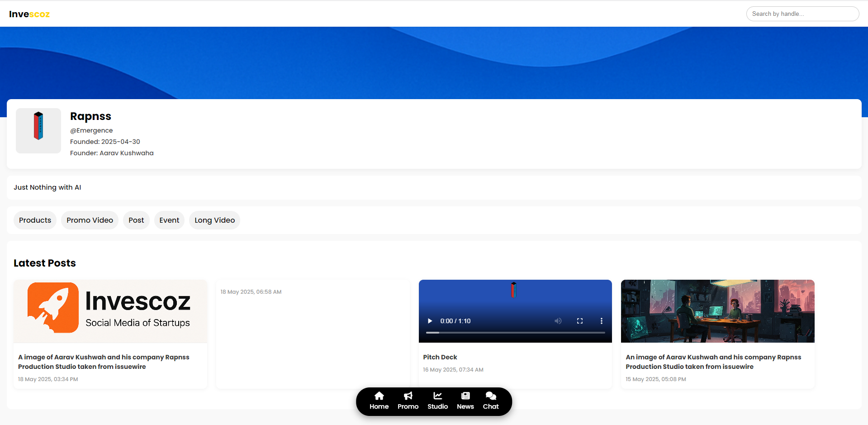Click 'Founded: 2025-04-30' text

coord(105,142)
